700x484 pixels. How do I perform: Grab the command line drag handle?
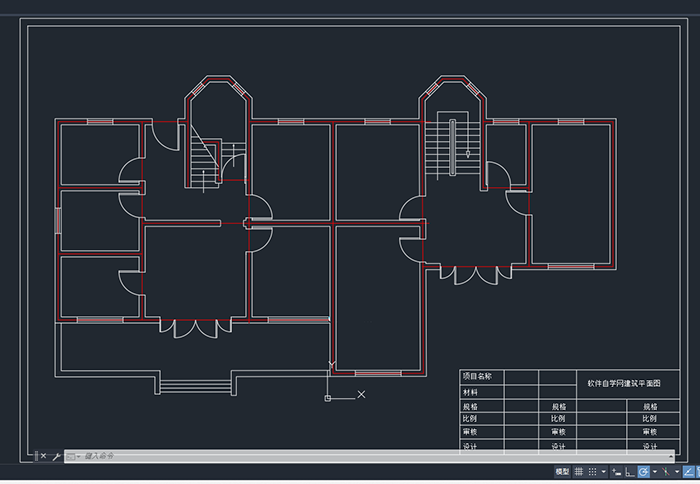coord(37,456)
